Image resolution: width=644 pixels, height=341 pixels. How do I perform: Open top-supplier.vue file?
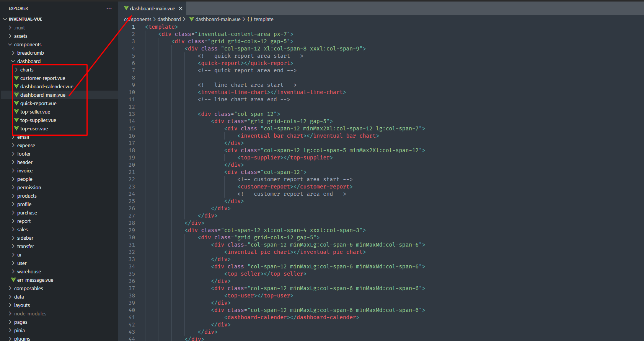coord(38,120)
